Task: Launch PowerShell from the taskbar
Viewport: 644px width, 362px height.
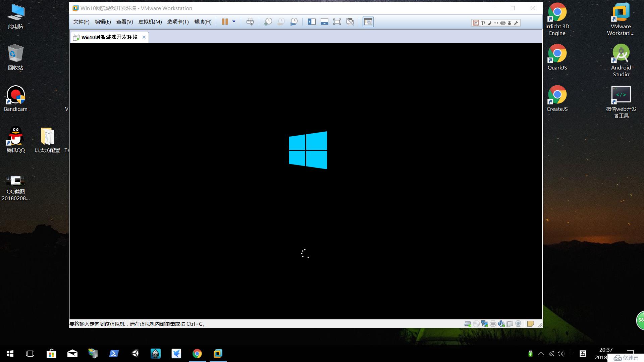Action: click(x=114, y=353)
